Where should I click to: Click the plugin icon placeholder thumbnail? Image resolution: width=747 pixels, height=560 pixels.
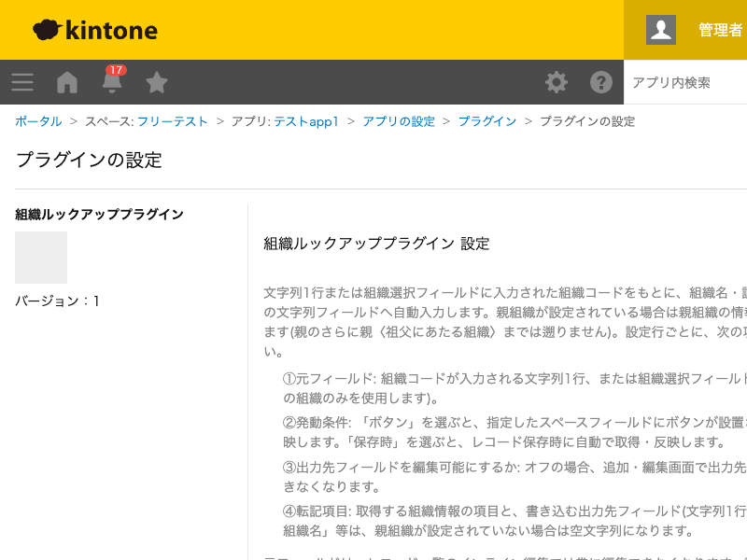[41, 258]
